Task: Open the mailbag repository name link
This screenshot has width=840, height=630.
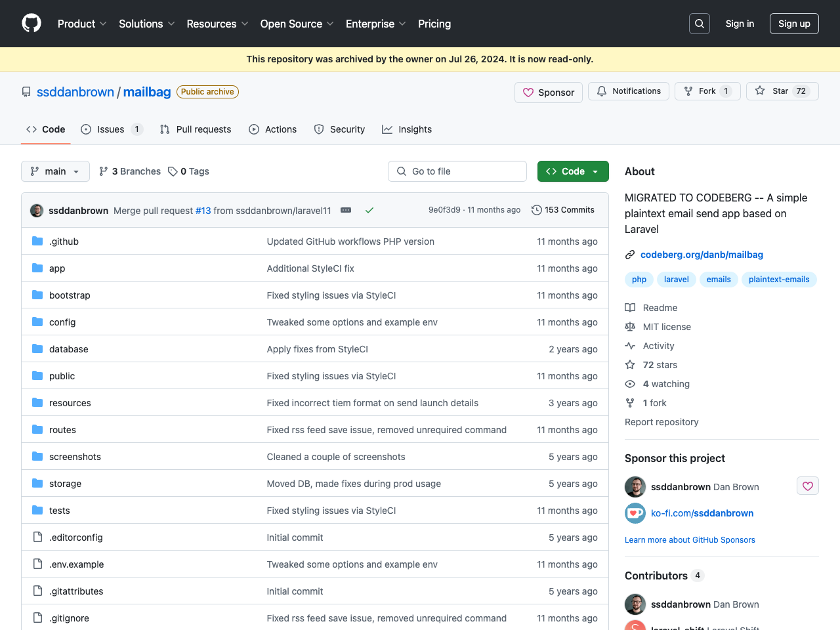Action: pyautogui.click(x=147, y=92)
